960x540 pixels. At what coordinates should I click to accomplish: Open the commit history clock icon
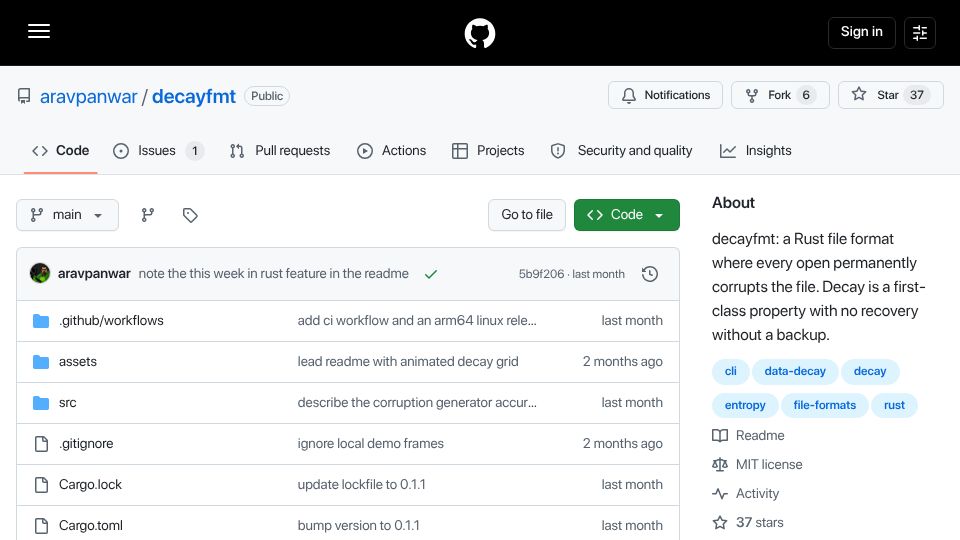pos(650,274)
